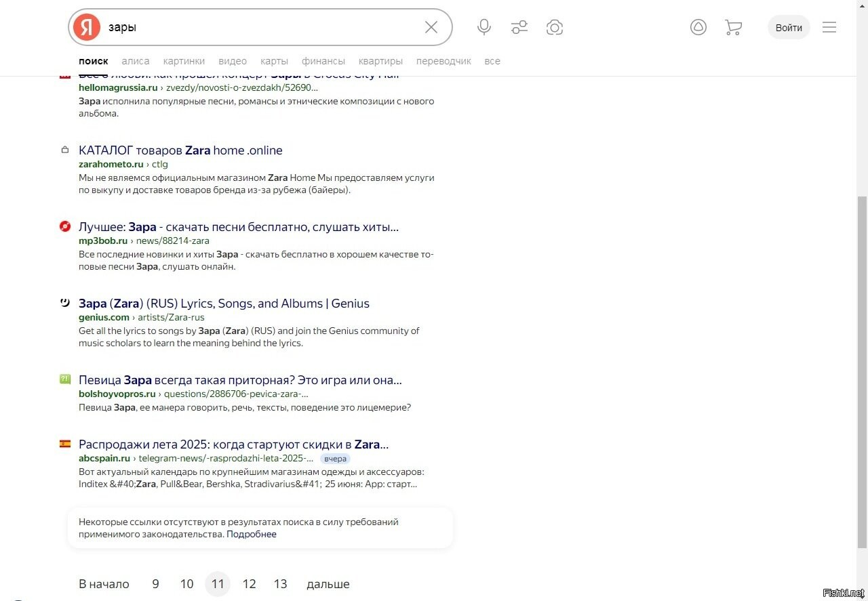Click the genius.com favicon
The image size is (868, 601).
(x=65, y=303)
